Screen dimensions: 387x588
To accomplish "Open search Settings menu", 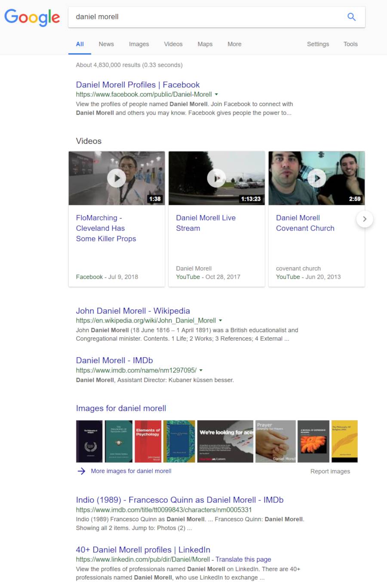I will pyautogui.click(x=318, y=44).
